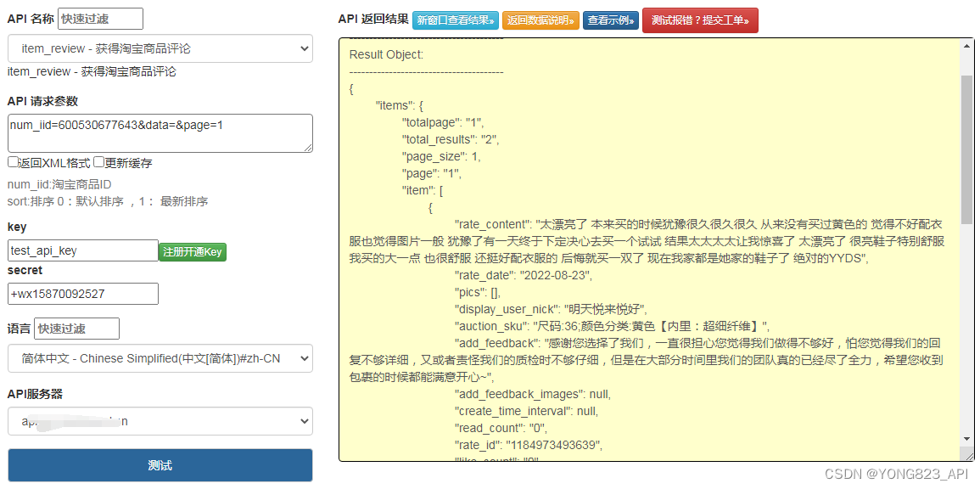The width and height of the screenshot is (980, 489).
Task: Click the "auction_sku" line
Action: (x=612, y=326)
